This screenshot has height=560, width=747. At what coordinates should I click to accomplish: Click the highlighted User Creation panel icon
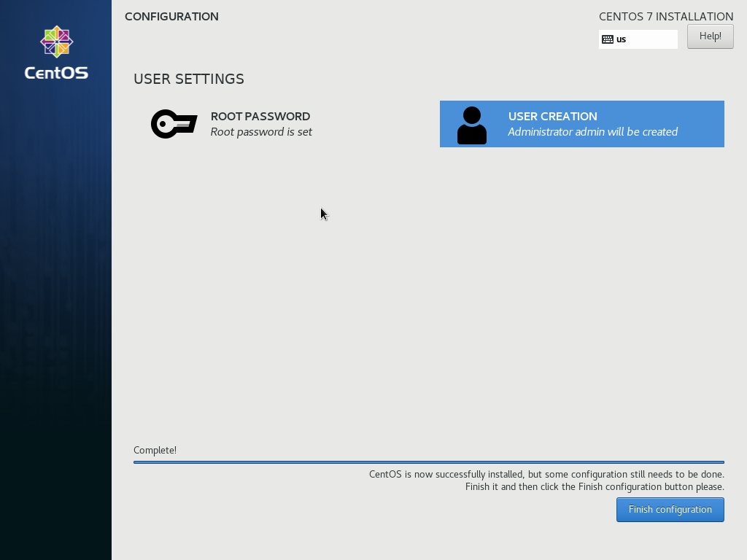click(471, 124)
